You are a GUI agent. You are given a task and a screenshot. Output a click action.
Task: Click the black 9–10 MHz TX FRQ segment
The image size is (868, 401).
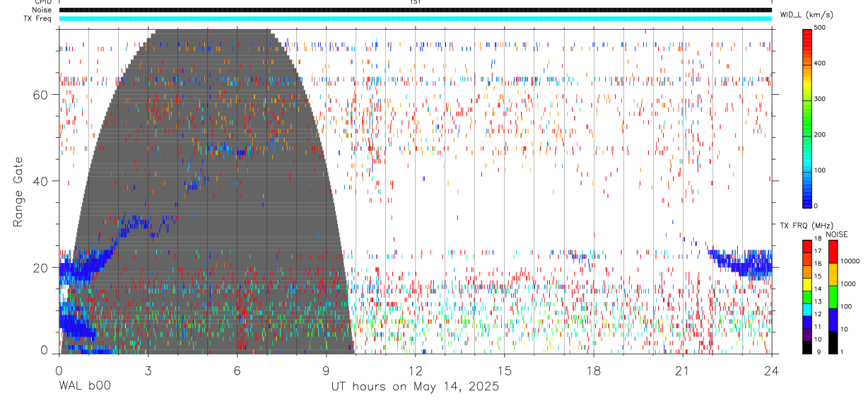pos(807,347)
